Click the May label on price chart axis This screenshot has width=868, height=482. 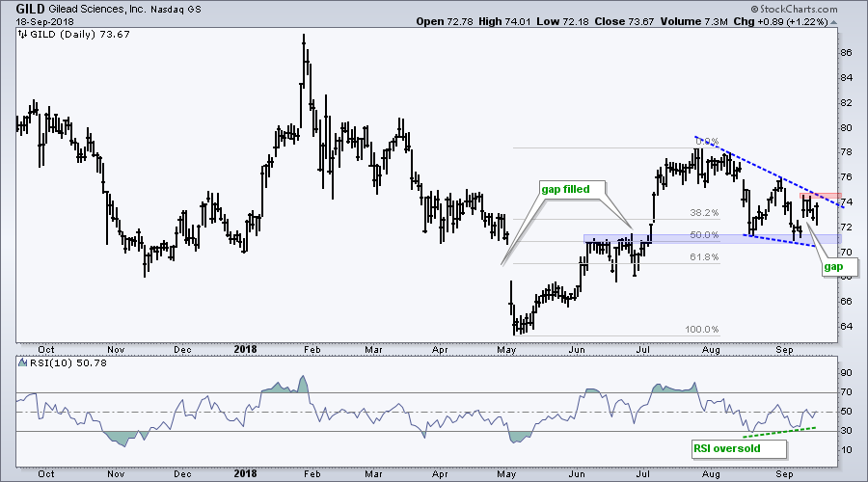click(506, 350)
